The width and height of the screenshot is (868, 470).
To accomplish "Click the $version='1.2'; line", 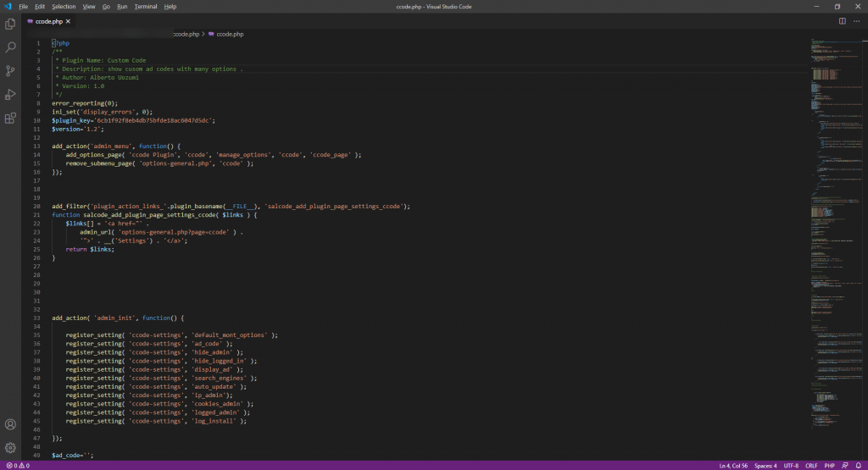I will [x=78, y=130].
